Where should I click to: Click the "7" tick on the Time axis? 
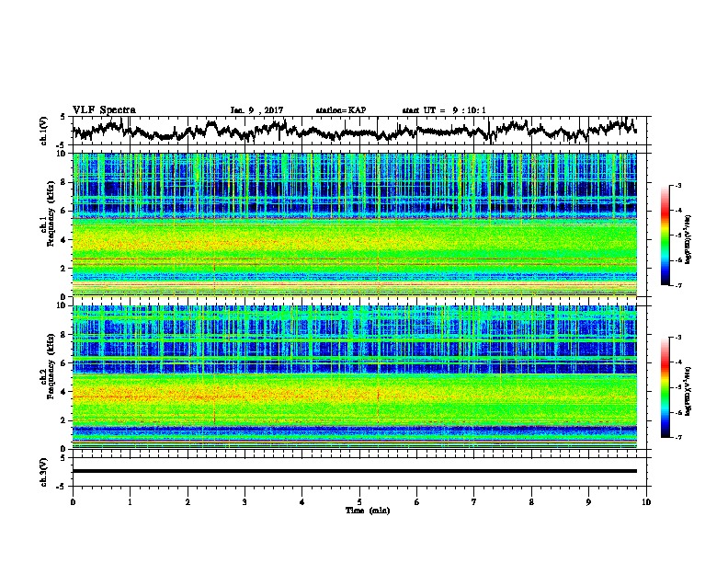click(474, 502)
